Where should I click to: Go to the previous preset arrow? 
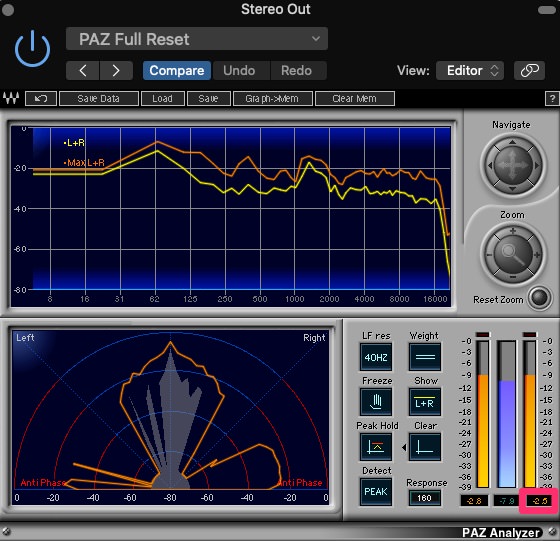click(82, 70)
